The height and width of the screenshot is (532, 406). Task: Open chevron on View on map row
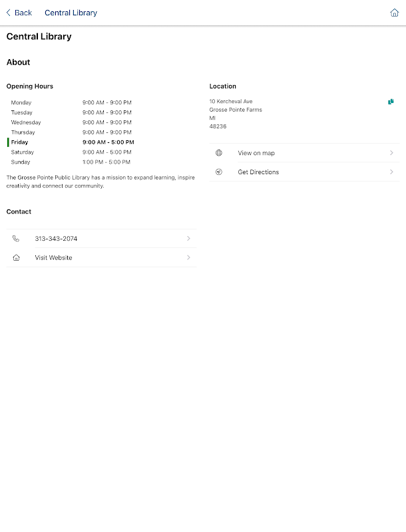tap(391, 153)
